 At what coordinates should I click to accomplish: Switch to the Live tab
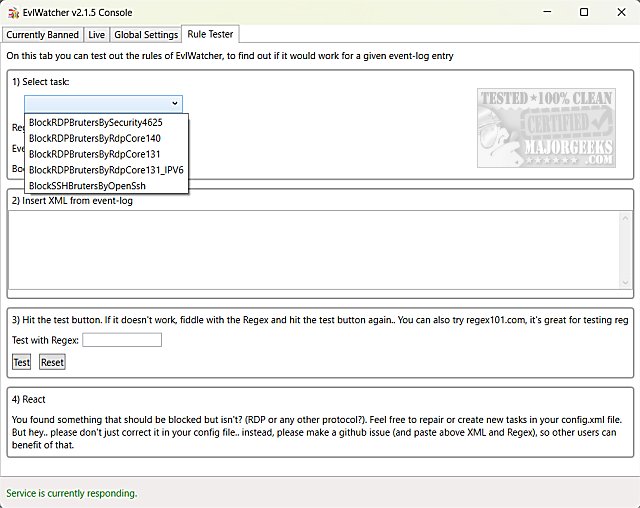tap(96, 35)
